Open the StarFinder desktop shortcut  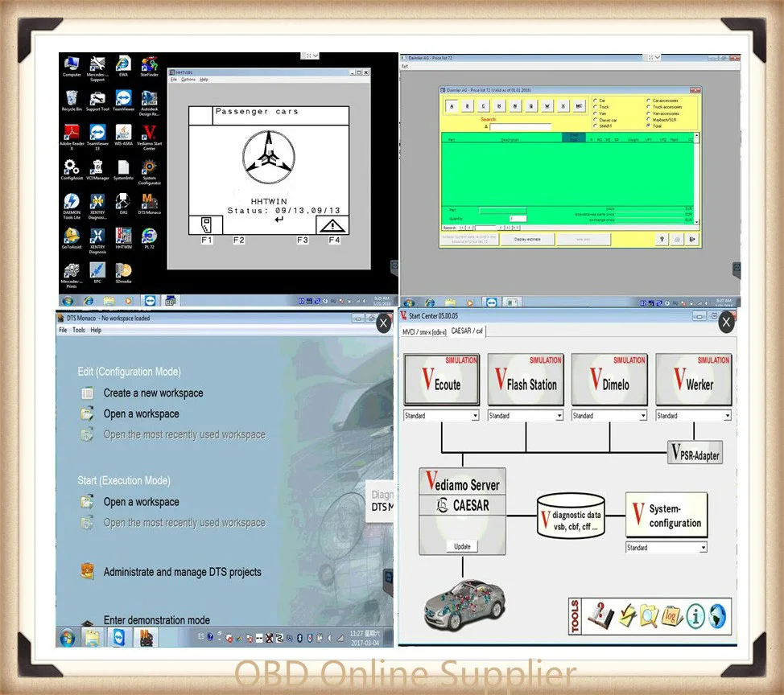pos(149,67)
